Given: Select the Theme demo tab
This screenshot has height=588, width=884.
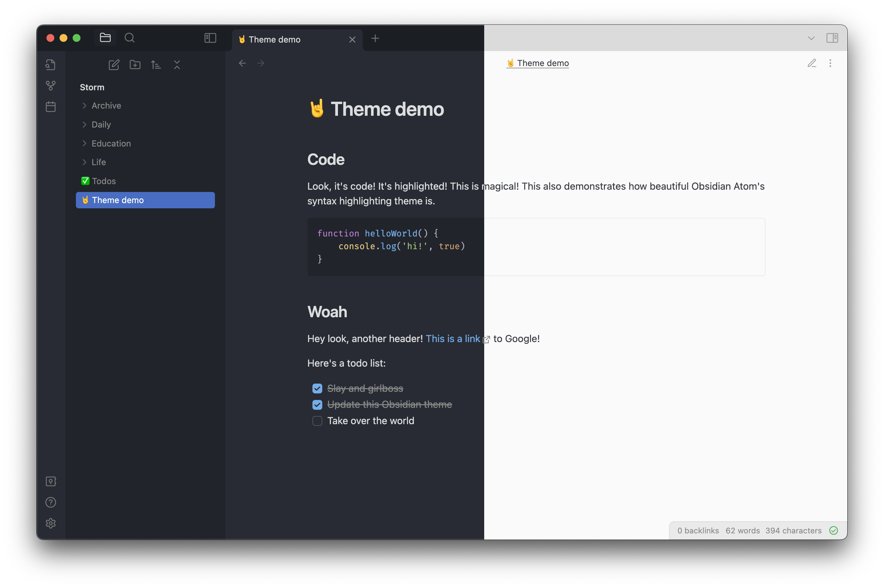Looking at the screenshot, I should pyautogui.click(x=296, y=38).
